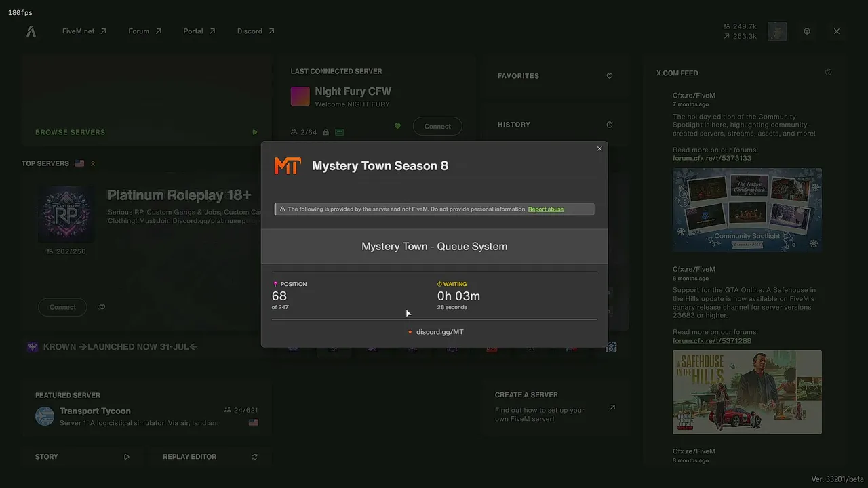Favorite Platinum Roleplay server with heart
868x488 pixels.
click(x=102, y=307)
